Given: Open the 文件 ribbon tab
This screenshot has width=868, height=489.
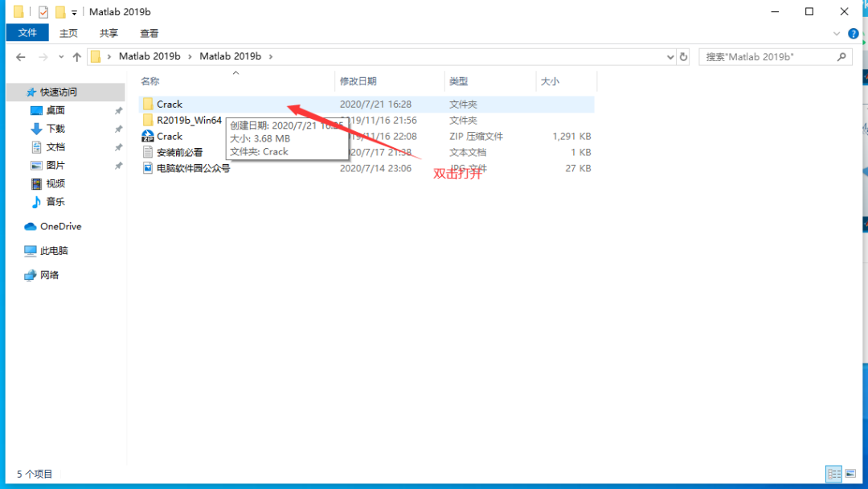Looking at the screenshot, I should click(x=27, y=33).
